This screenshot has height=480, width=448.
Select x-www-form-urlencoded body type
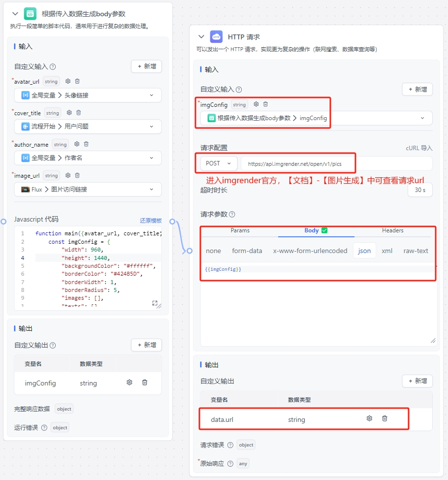click(310, 251)
